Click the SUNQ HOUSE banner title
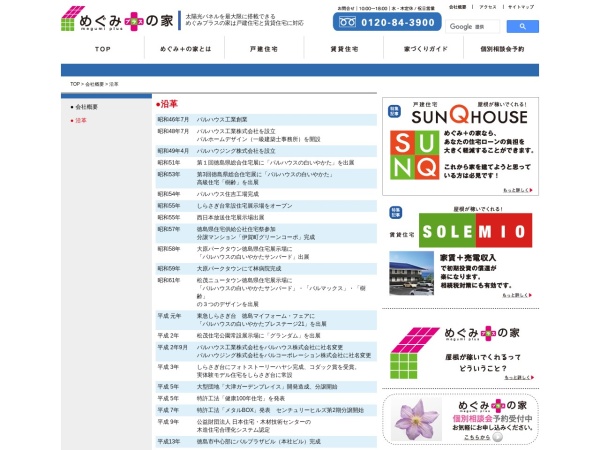 click(470, 114)
